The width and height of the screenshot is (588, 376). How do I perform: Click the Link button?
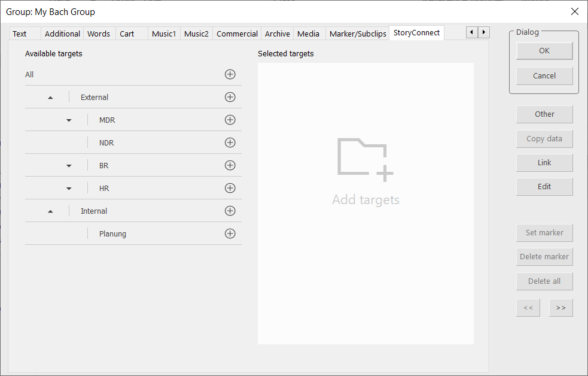(x=544, y=163)
